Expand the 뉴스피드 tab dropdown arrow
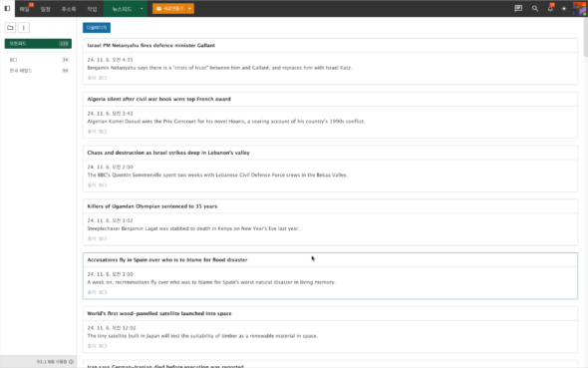This screenshot has height=368, width=588. [142, 8]
